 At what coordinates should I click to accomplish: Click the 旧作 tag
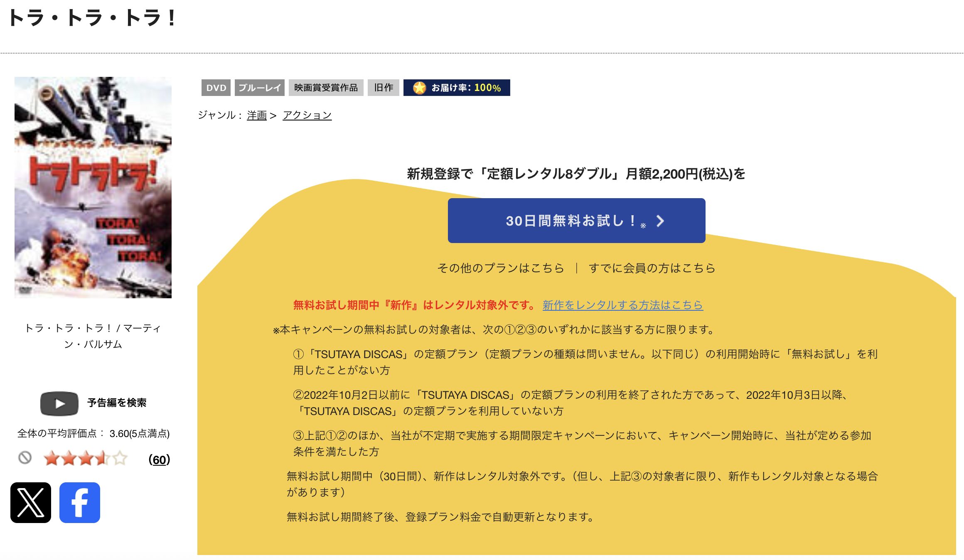[x=384, y=88]
